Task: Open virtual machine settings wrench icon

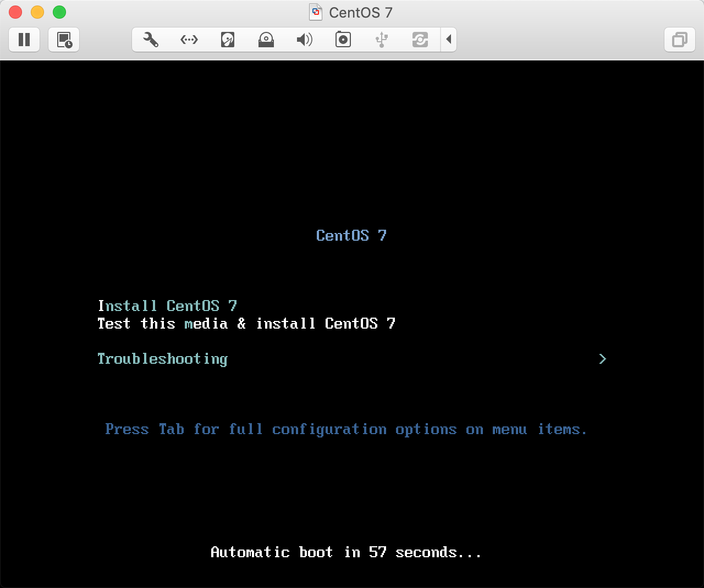Action: (x=151, y=40)
